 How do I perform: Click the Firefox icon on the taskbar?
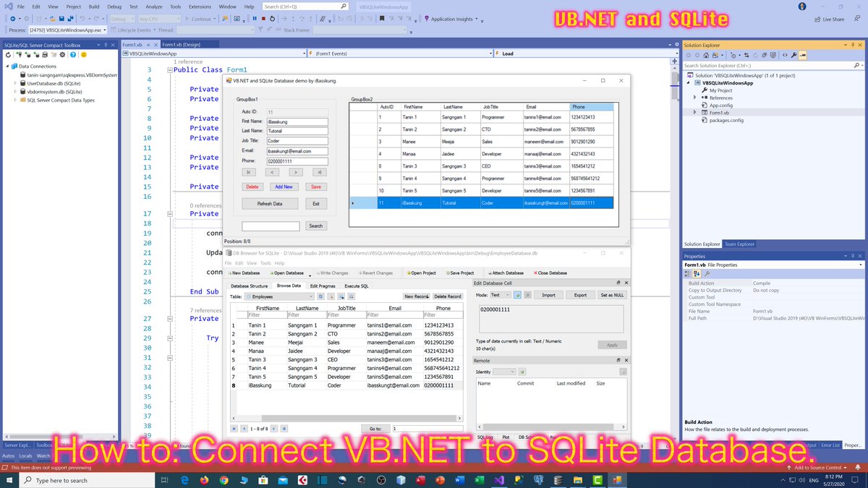tap(204, 480)
